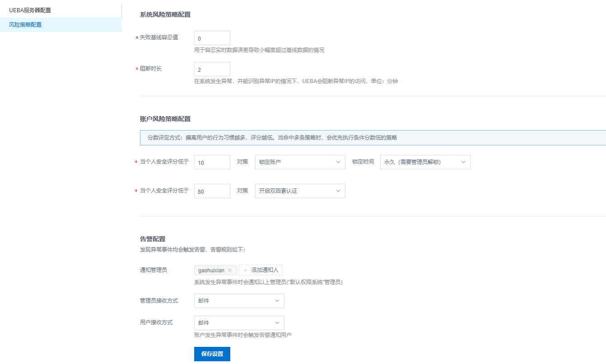Open UEBA服务器配置 in the sidebar
Viewport: 606px width, 364px height.
point(30,10)
